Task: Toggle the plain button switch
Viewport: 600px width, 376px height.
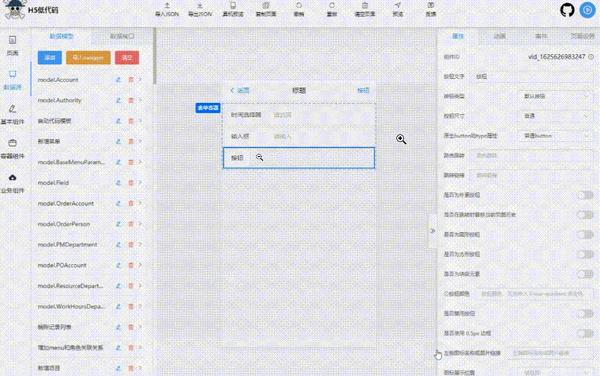Action: (585, 195)
